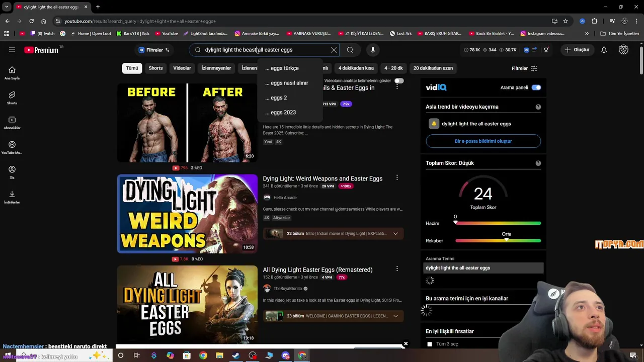Open TheRoyalGorilla channel link
This screenshot has height=362, width=644.
pyautogui.click(x=287, y=289)
